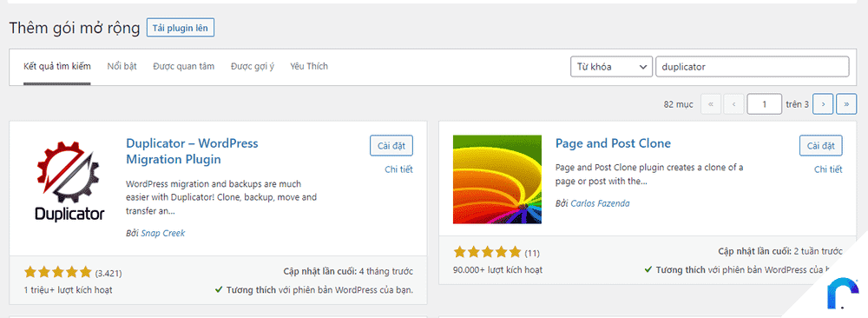868x318 pixels.
Task: Open the Được quan tâm tab
Action: pyautogui.click(x=184, y=67)
